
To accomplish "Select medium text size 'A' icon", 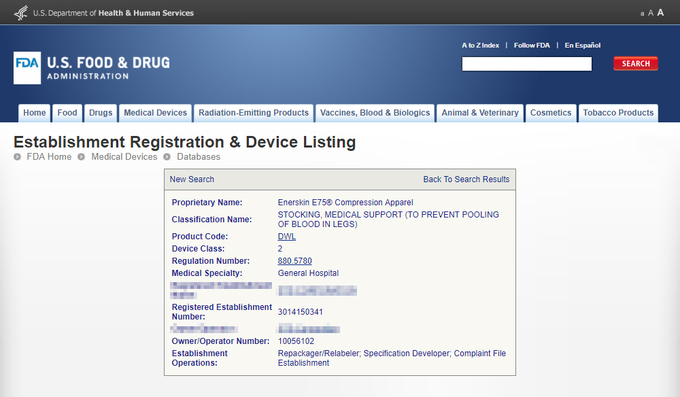I will coord(651,13).
